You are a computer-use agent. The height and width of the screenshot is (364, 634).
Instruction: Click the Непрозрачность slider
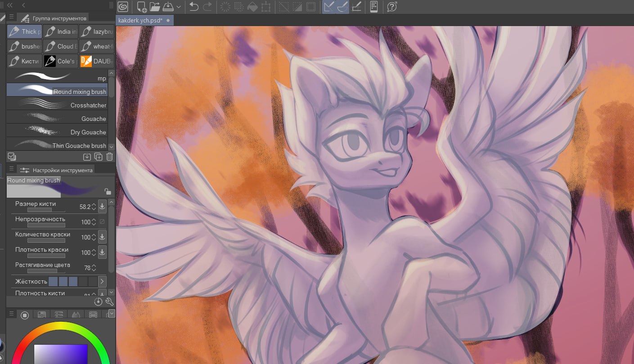46,225
